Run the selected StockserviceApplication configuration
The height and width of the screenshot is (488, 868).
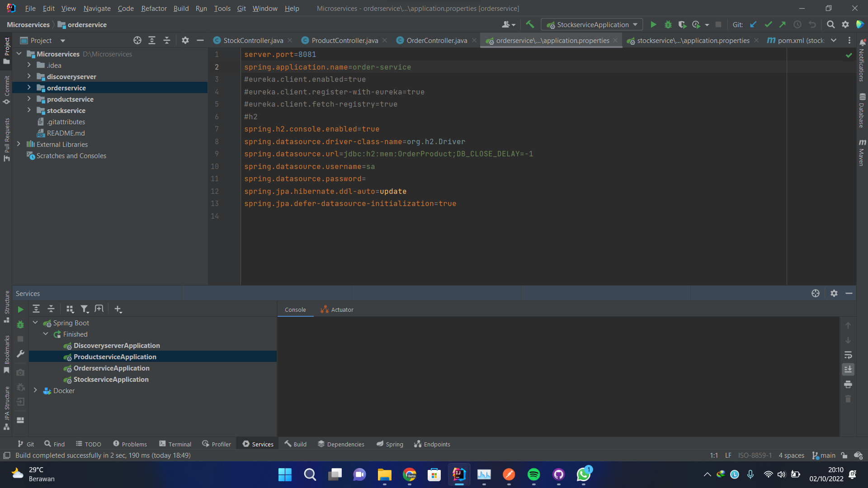click(x=653, y=24)
